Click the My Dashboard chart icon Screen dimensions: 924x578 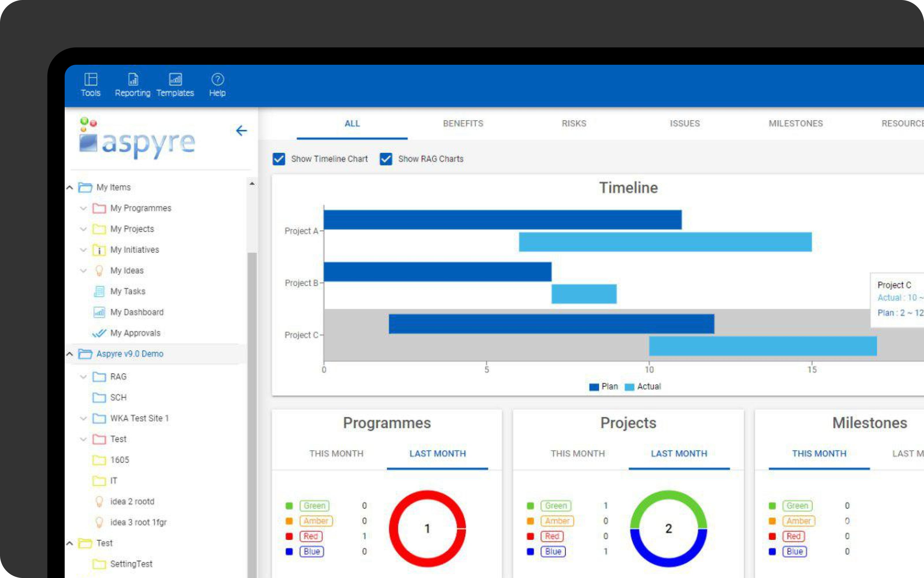coord(99,312)
